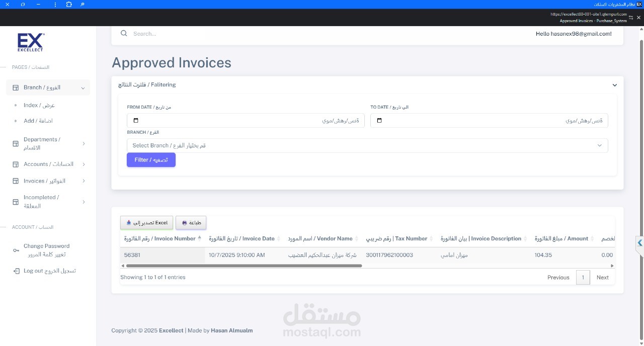Open the browser extensions puzzle icon
644x346 pixels.
(69, 4)
